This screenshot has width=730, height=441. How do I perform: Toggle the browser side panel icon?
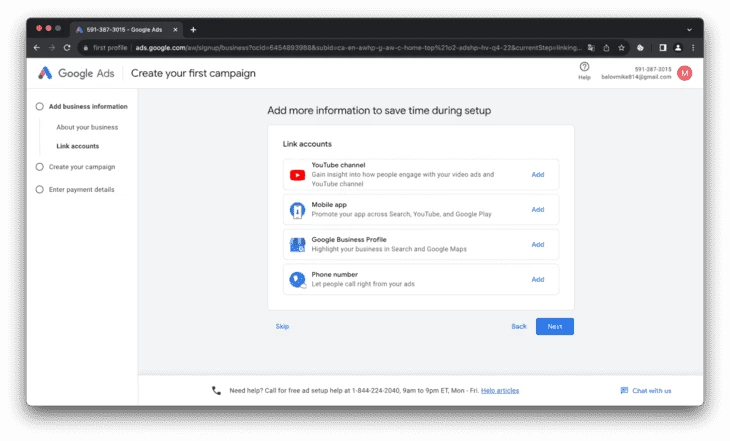tap(662, 47)
